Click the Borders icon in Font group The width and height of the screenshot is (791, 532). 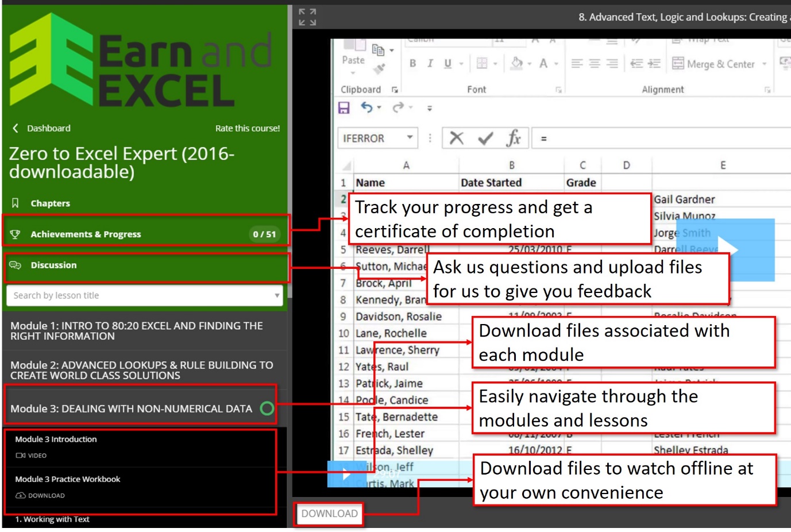482,63
